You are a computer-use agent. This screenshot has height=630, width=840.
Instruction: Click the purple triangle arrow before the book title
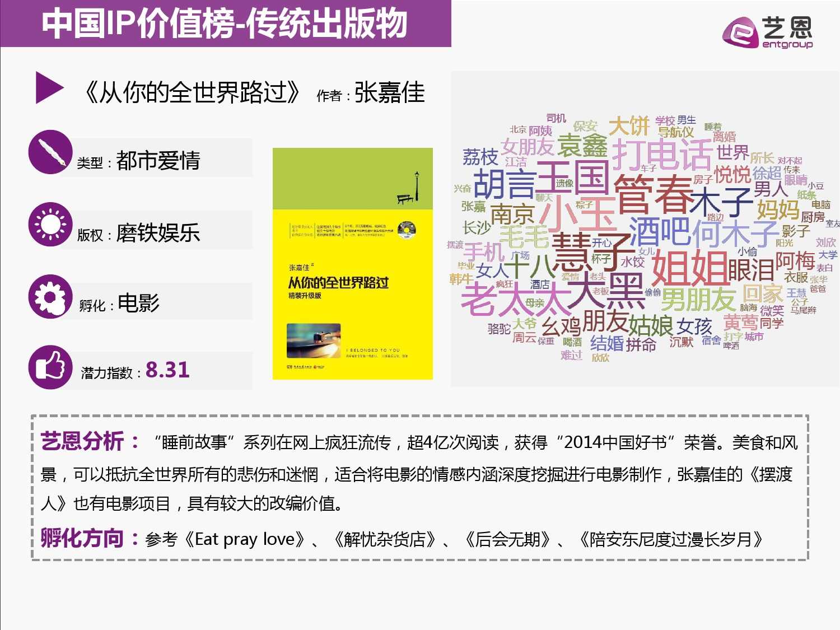pyautogui.click(x=49, y=88)
